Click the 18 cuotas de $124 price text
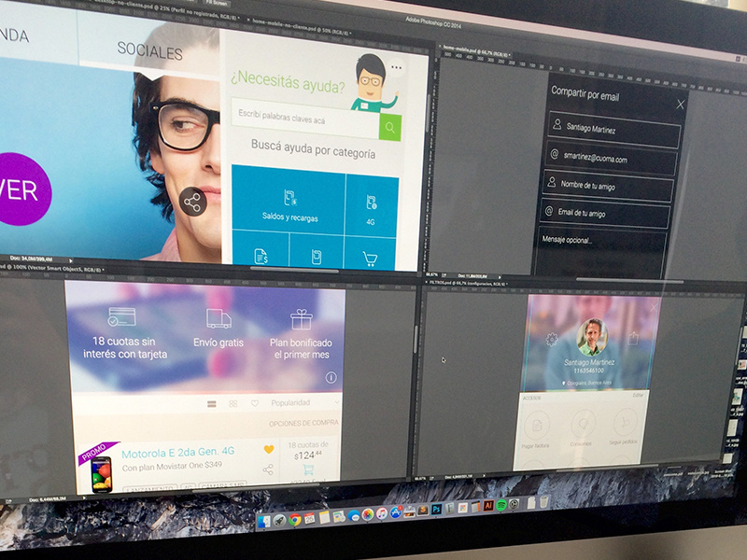 click(x=308, y=450)
